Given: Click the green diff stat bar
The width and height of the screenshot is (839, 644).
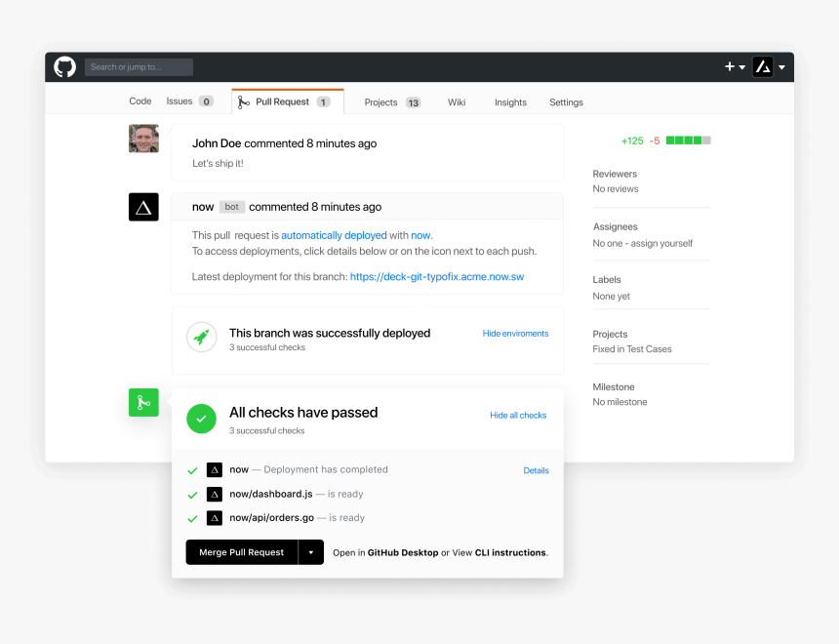Looking at the screenshot, I should click(688, 141).
